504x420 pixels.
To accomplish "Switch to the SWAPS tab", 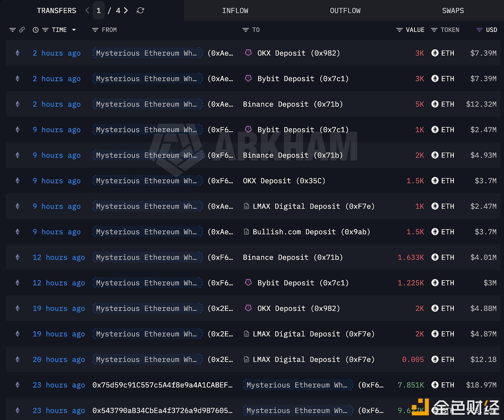I will [x=453, y=11].
